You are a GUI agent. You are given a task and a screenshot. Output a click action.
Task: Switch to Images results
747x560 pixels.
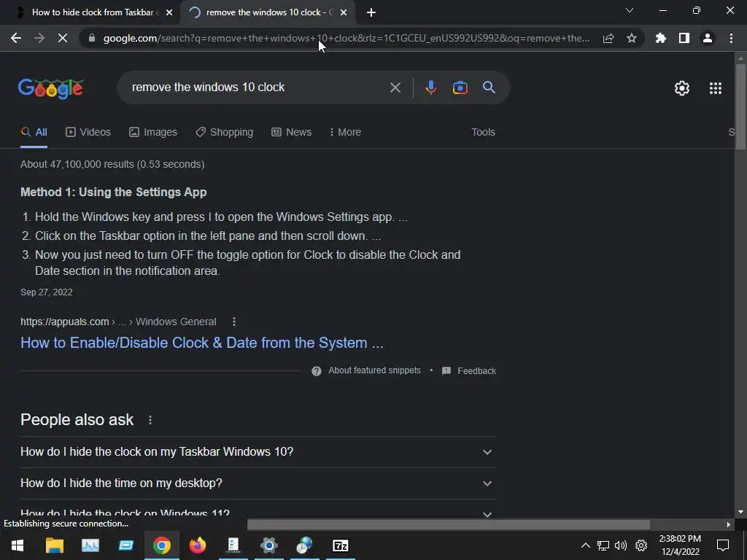tap(153, 133)
